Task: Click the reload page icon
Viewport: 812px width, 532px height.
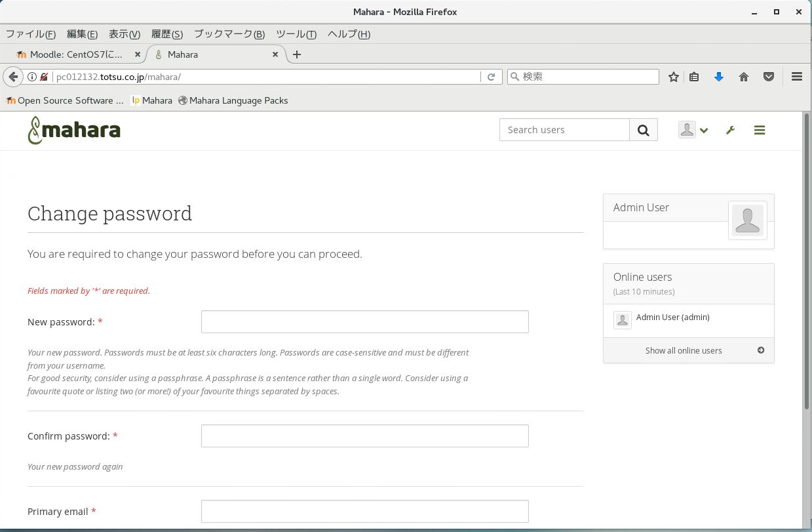Action: pos(491,77)
